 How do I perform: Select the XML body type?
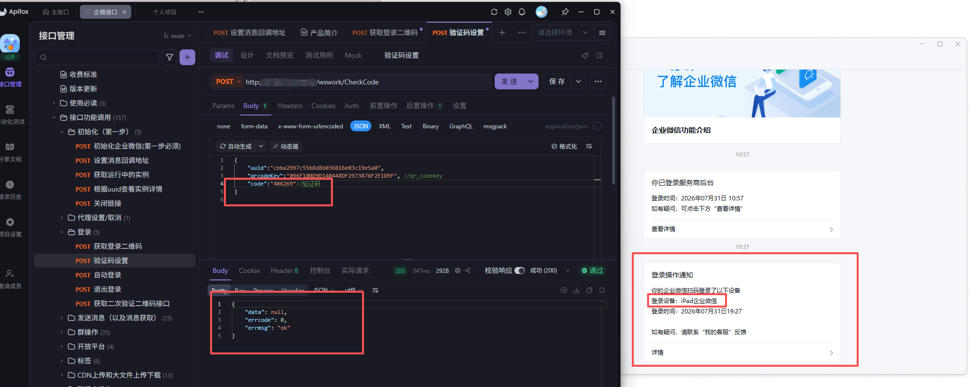[385, 126]
